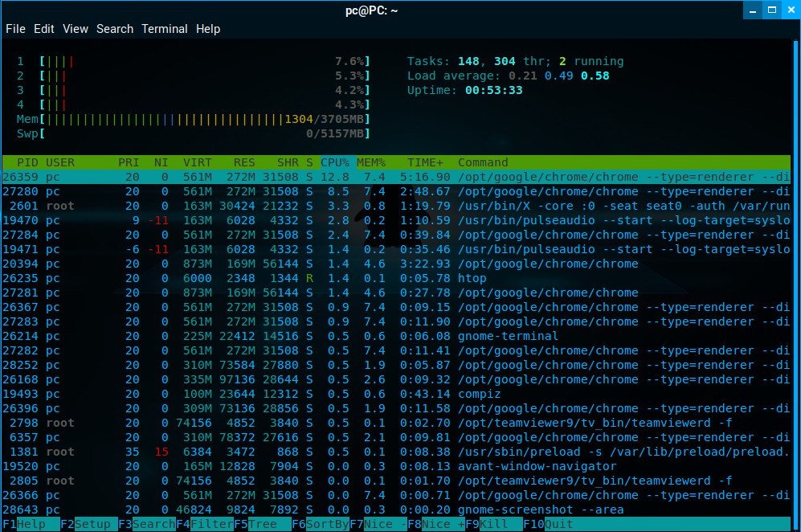The height and width of the screenshot is (532, 801).
Task: Sort by the MEM% column header
Action: tap(371, 162)
